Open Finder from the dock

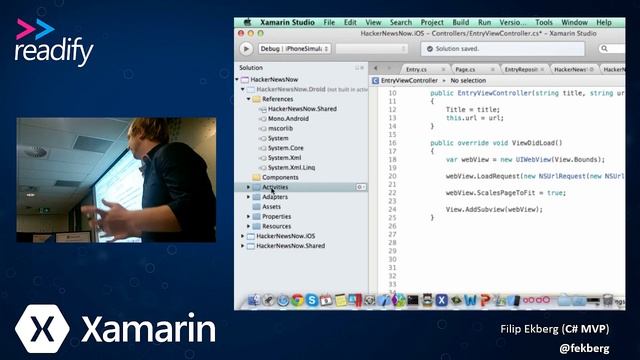coord(253,300)
